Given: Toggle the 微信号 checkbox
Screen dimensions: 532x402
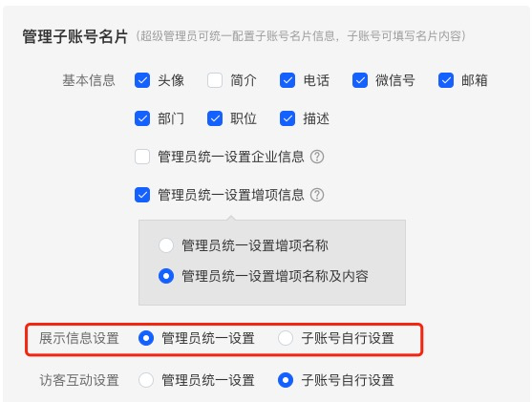Looking at the screenshot, I should click(x=360, y=80).
